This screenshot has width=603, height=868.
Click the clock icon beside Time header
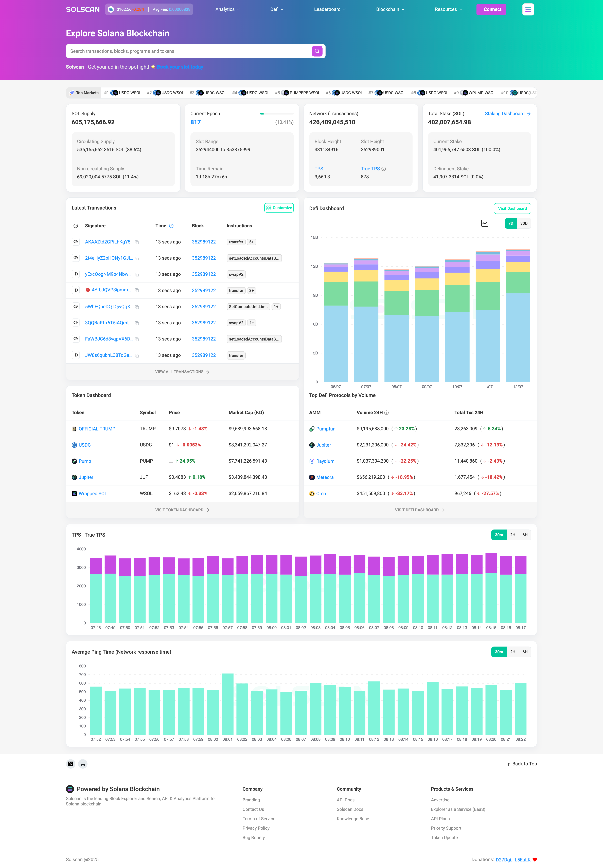pos(171,226)
